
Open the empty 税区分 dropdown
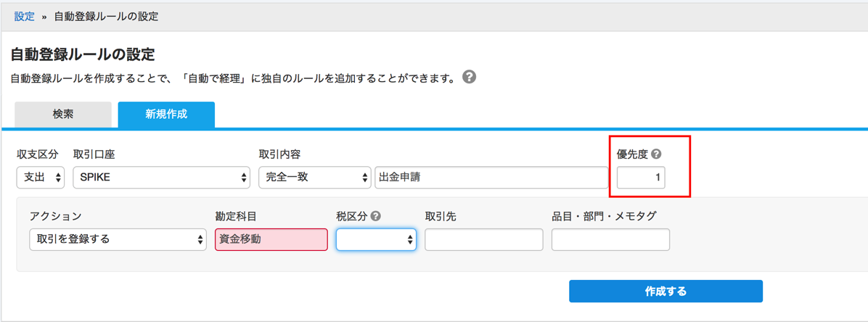click(377, 239)
